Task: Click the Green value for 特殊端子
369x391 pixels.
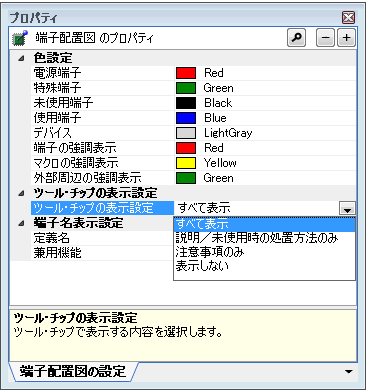Action: (218, 88)
